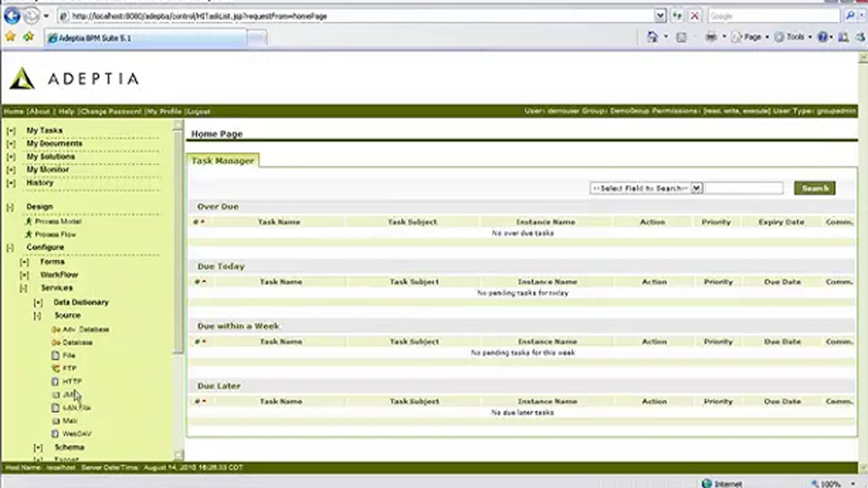Image resolution: width=868 pixels, height=488 pixels.
Task: Expand the My Tasks tree node
Action: click(11, 131)
